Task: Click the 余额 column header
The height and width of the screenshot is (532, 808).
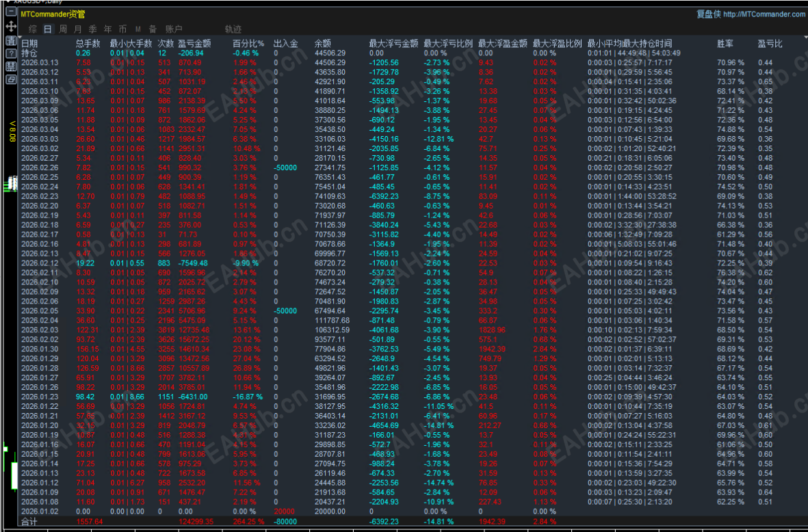Action: [322, 43]
